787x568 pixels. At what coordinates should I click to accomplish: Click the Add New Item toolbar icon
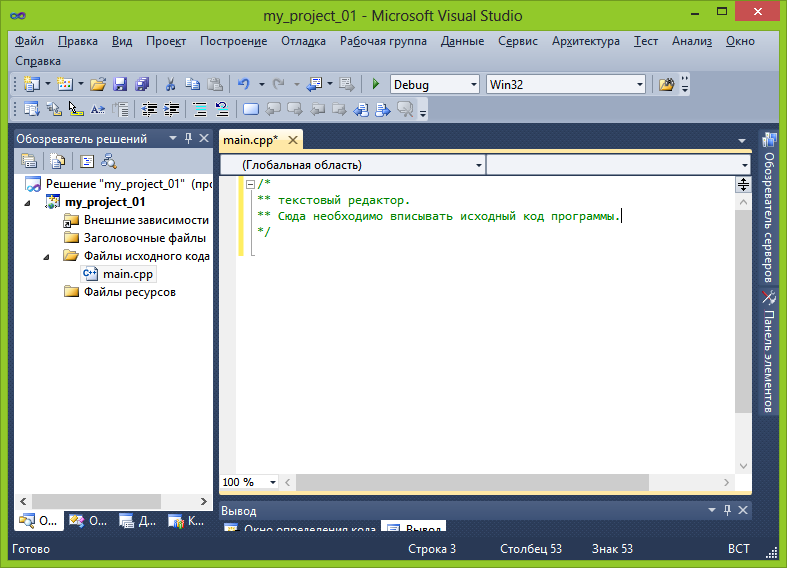(x=65, y=84)
